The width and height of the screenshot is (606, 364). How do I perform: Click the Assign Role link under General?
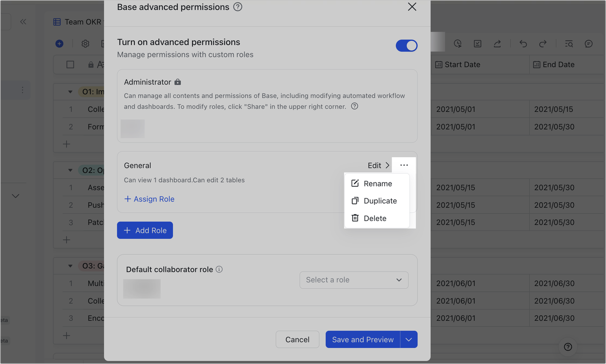tap(149, 199)
